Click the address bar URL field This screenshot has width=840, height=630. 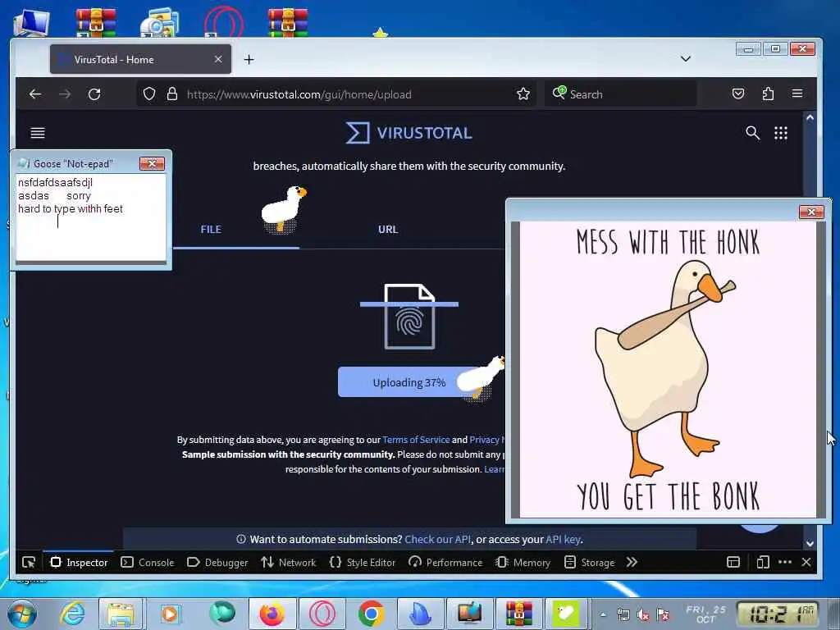[336, 94]
